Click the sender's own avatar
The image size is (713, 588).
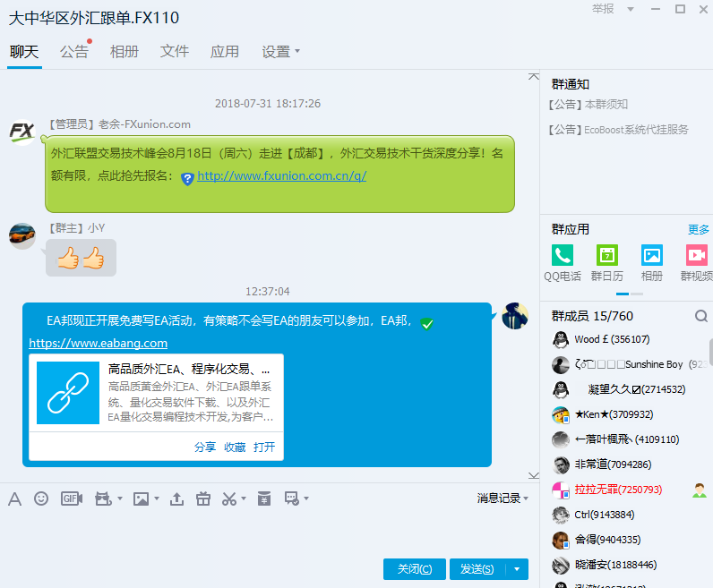point(515,316)
